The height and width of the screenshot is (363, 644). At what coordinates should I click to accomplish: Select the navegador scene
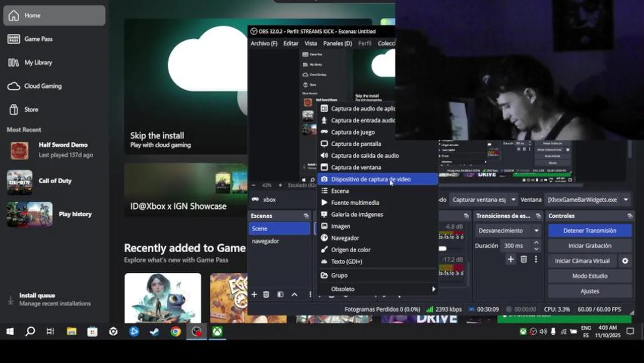279,241
